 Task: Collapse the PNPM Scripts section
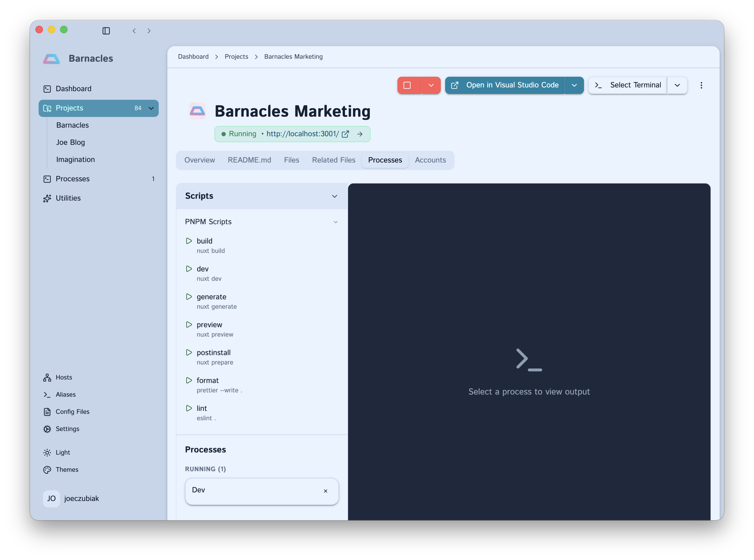click(x=336, y=222)
